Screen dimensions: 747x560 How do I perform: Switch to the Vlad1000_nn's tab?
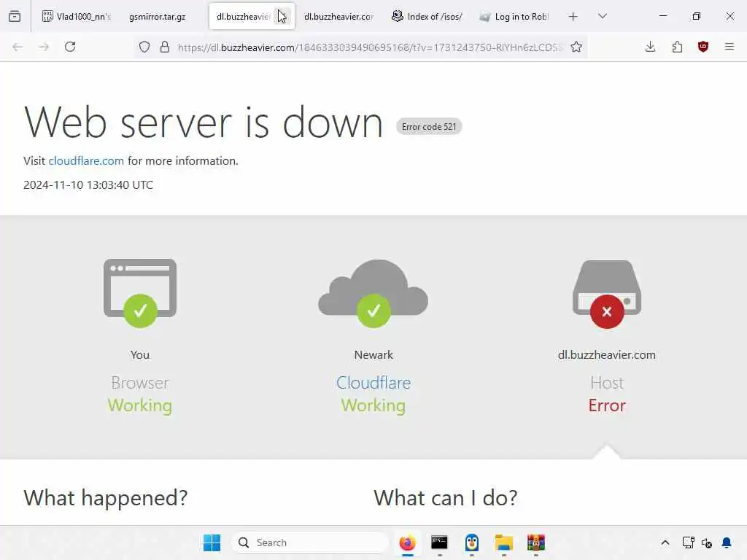[x=77, y=17]
